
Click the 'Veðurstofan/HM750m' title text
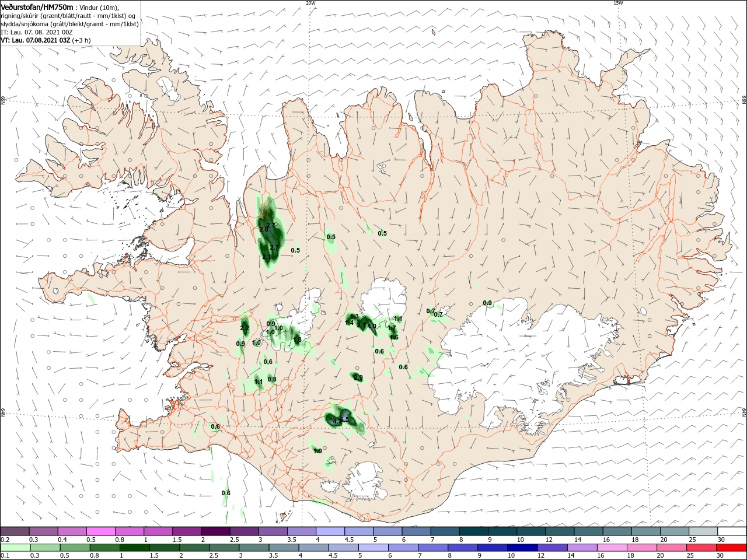coord(37,7)
